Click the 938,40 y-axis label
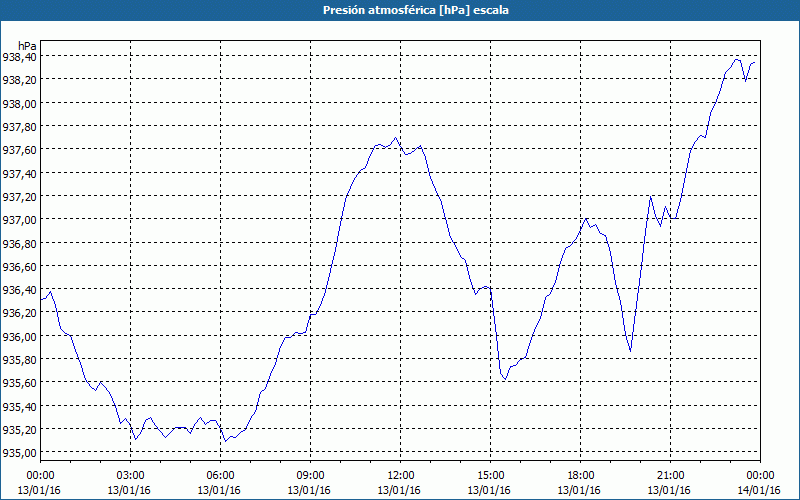This screenshot has height=500, width=800. (19, 57)
